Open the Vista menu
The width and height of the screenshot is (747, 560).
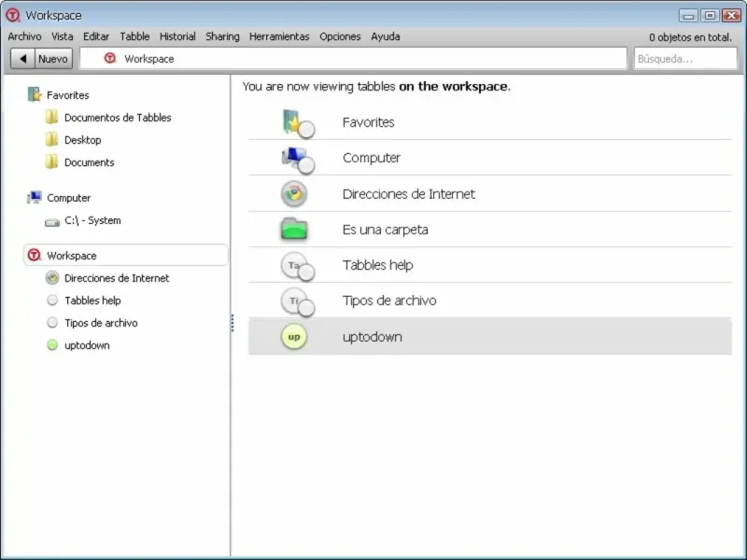click(x=62, y=36)
